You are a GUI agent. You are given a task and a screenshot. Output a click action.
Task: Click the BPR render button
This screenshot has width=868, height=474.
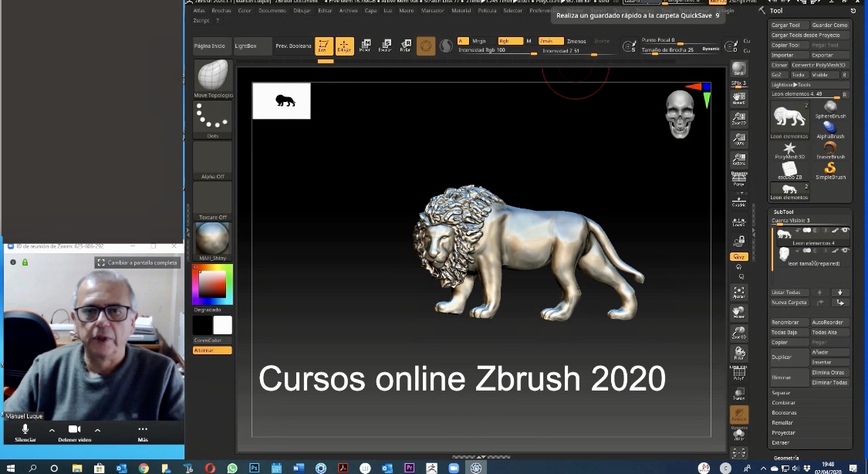pos(738,69)
